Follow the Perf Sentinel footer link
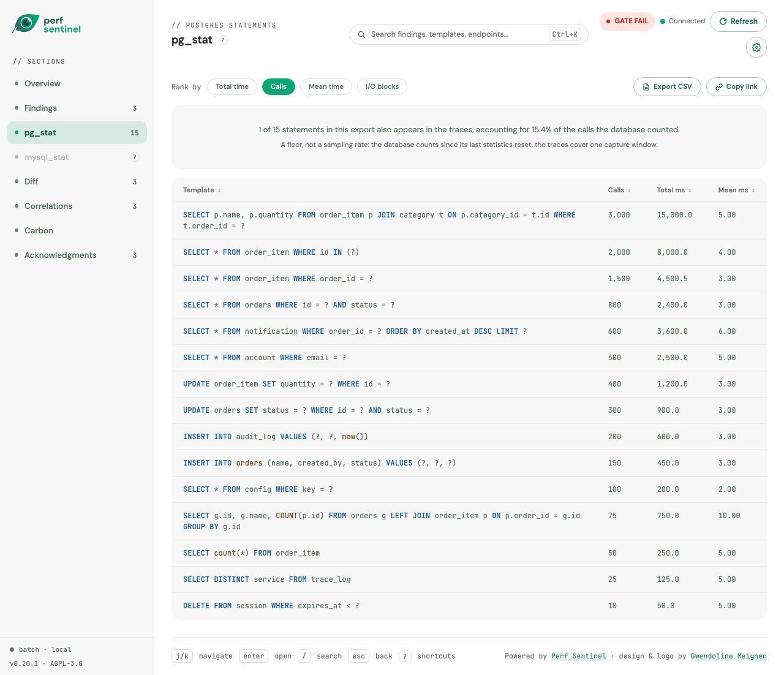Viewport: 784px width, 675px height. tap(579, 656)
